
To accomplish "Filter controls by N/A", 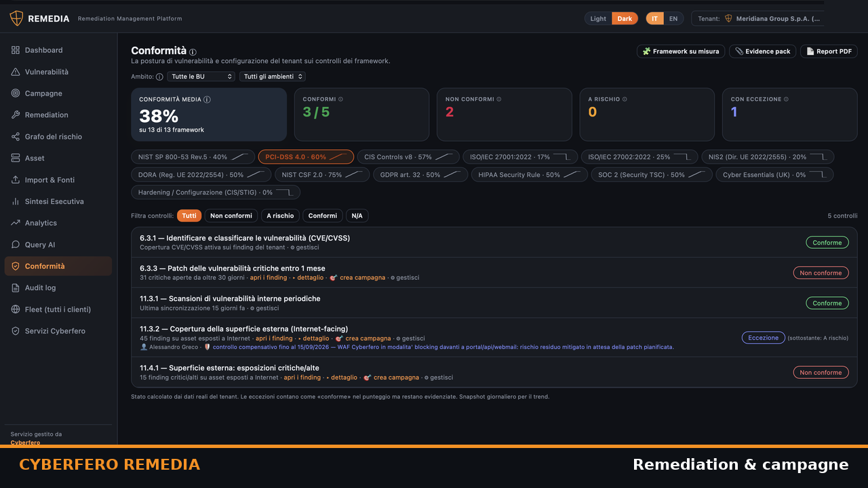I will (357, 216).
